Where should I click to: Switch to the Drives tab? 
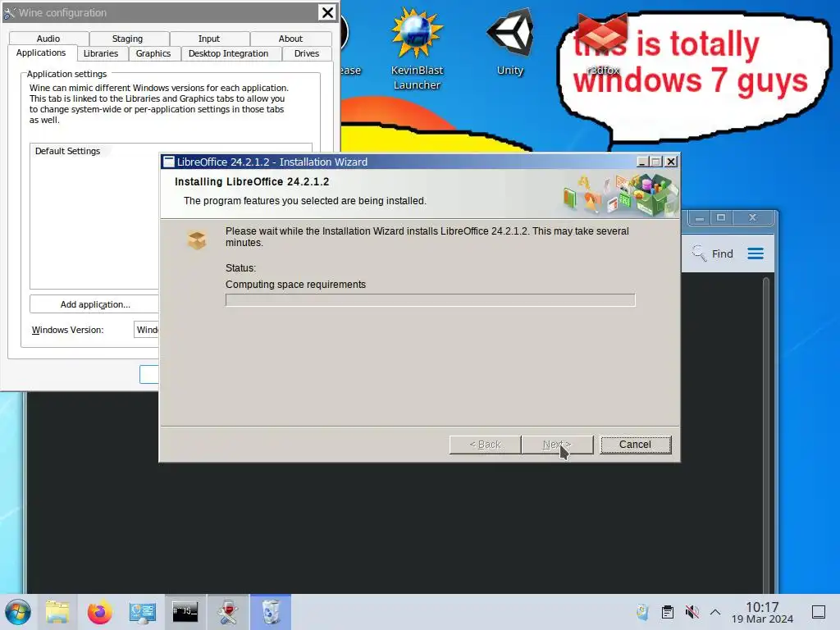[x=307, y=53]
